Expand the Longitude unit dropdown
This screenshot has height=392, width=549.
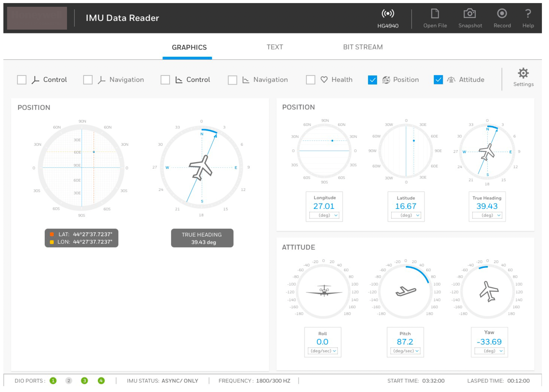(x=324, y=215)
